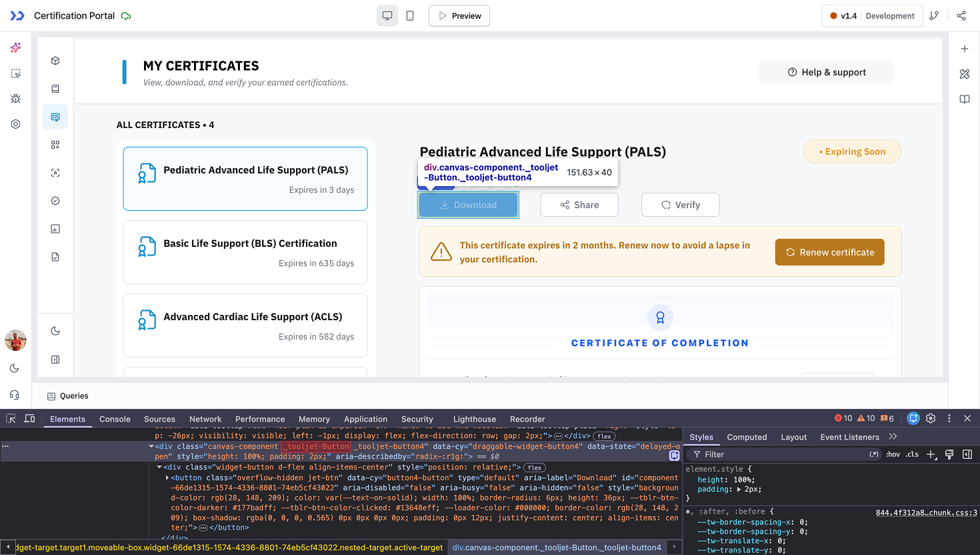
Task: Open DevTools settings gear
Action: pos(931,418)
